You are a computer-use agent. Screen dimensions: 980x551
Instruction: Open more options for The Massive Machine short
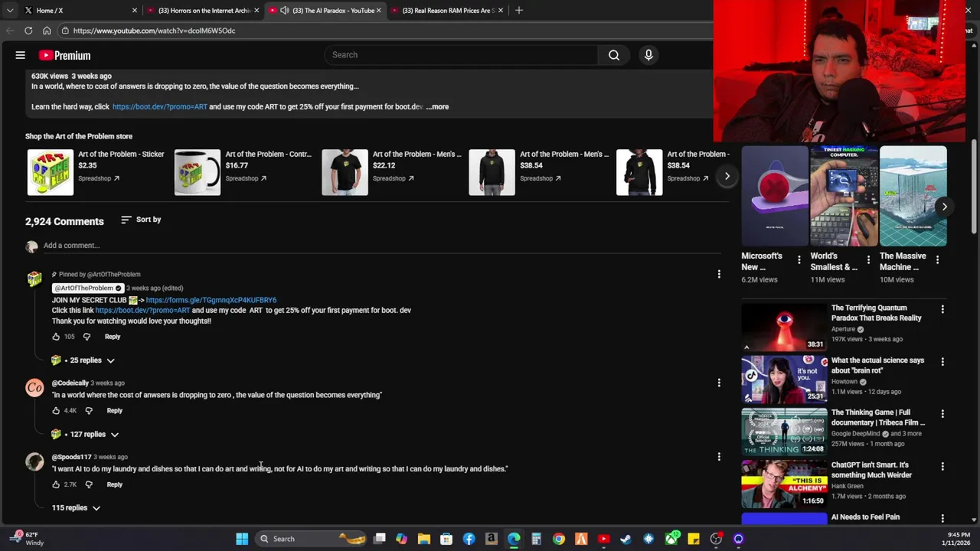tap(937, 260)
